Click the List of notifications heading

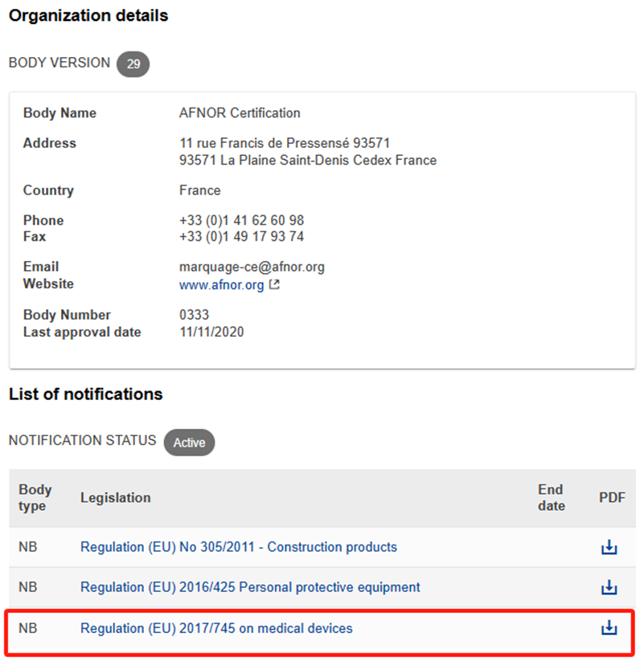(86, 394)
